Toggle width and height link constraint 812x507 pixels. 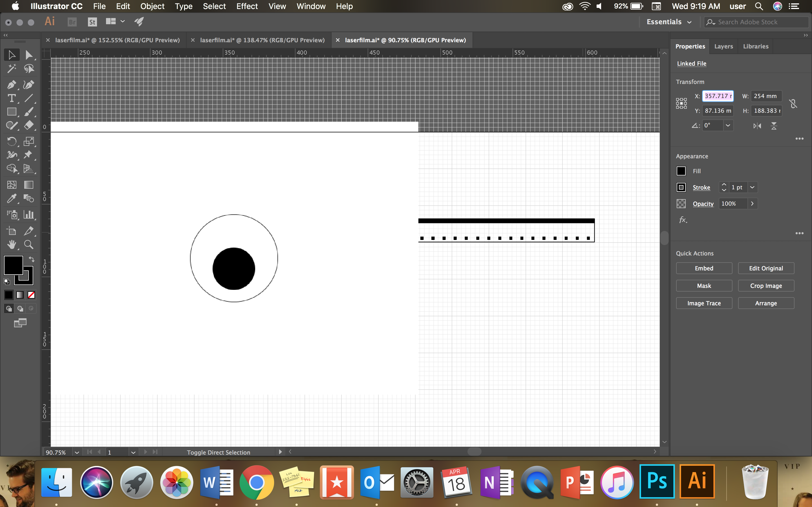(x=793, y=103)
